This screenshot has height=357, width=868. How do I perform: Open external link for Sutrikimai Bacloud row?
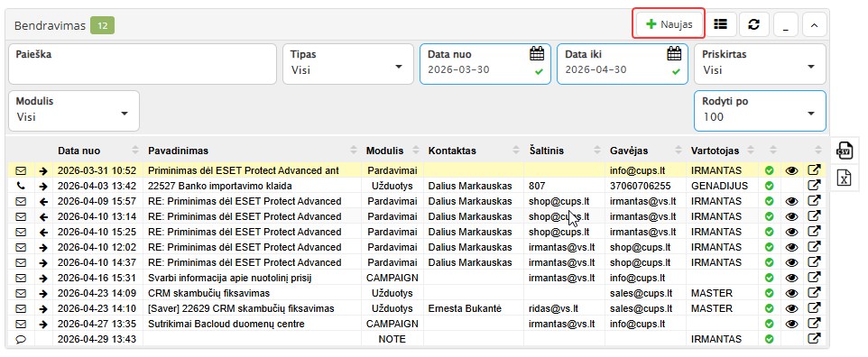tap(814, 324)
